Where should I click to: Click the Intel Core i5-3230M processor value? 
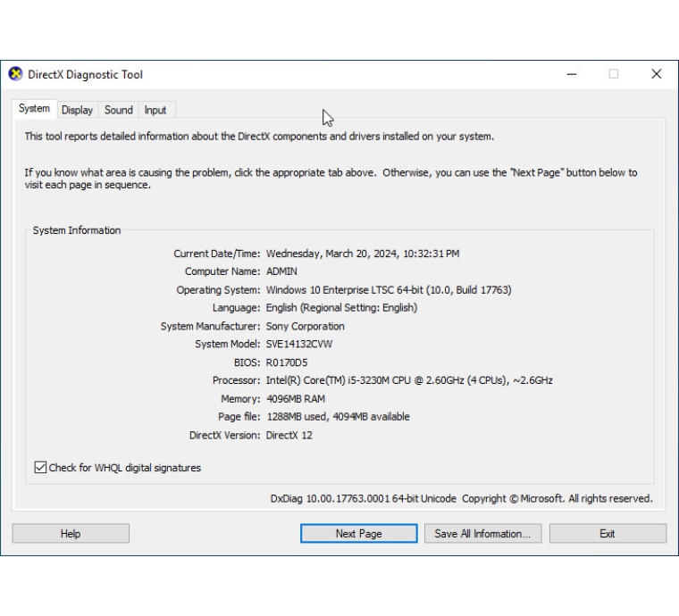click(x=409, y=380)
